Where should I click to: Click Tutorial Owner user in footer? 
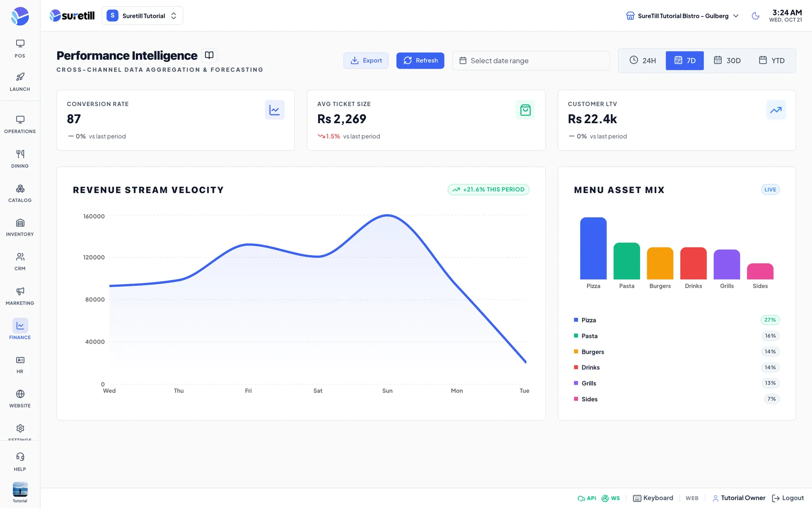click(x=739, y=498)
